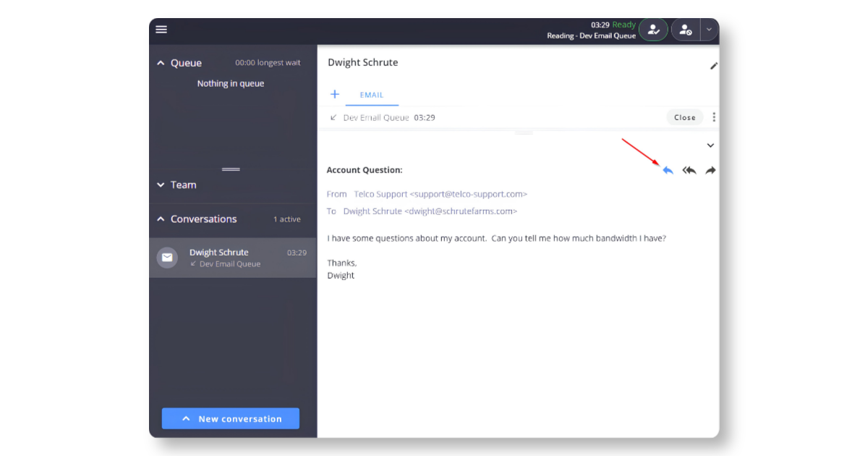
Task: Click the Account Question subject line
Action: (x=365, y=170)
